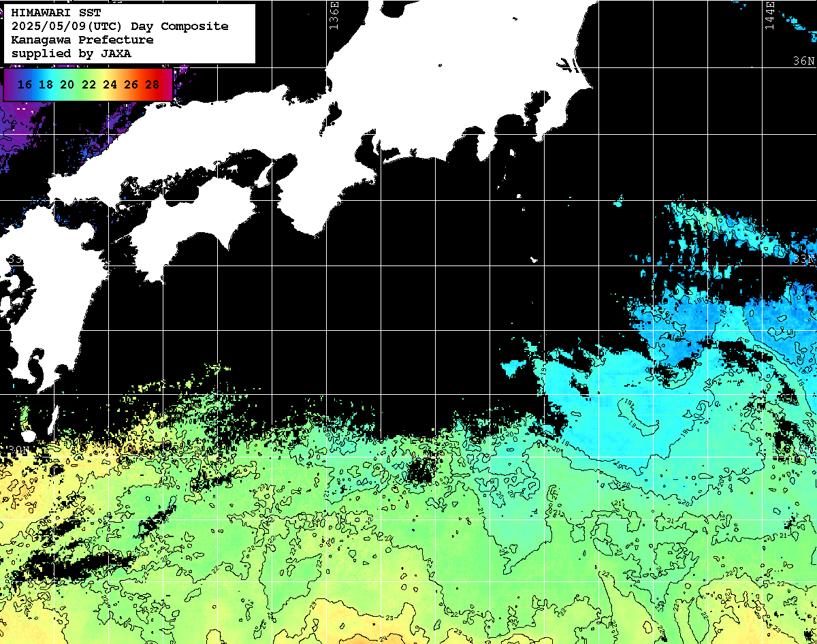This screenshot has width=817, height=644.
Task: Click the "HIMAWARI SST" title text
Action: tap(56, 13)
